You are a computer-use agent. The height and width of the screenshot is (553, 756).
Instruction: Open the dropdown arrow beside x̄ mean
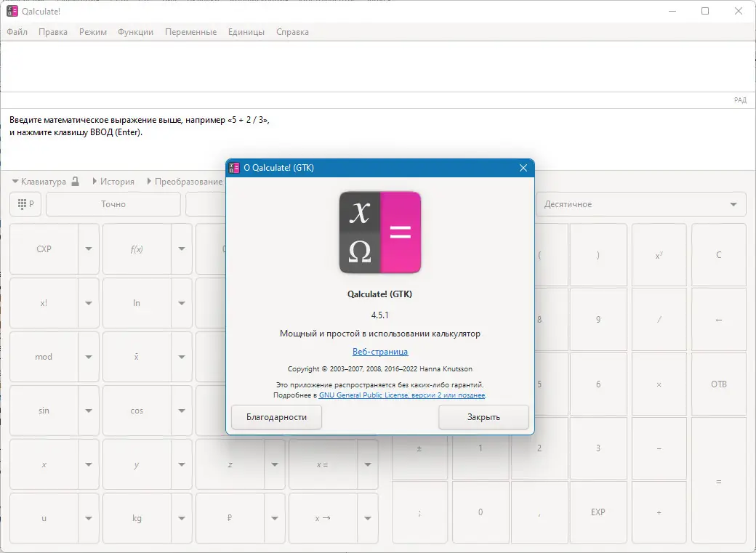coord(182,357)
